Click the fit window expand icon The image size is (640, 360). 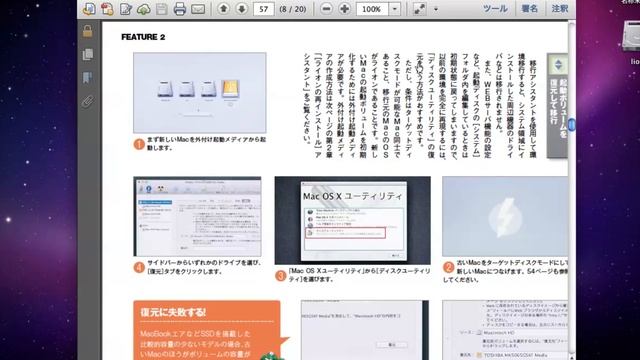(x=419, y=9)
